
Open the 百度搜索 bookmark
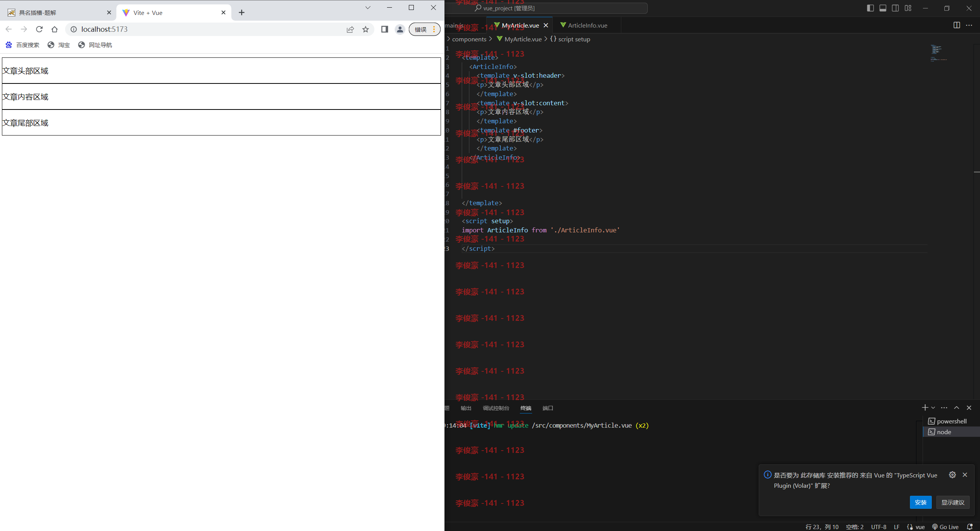tap(22, 45)
